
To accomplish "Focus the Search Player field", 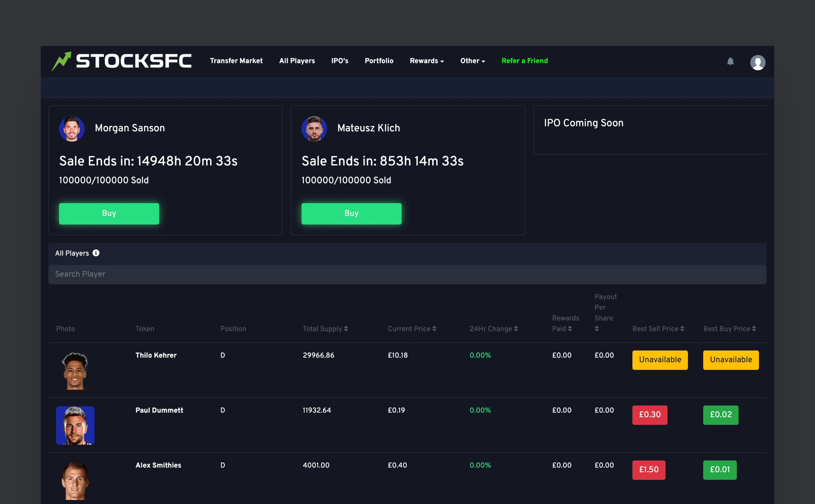I will tap(407, 274).
